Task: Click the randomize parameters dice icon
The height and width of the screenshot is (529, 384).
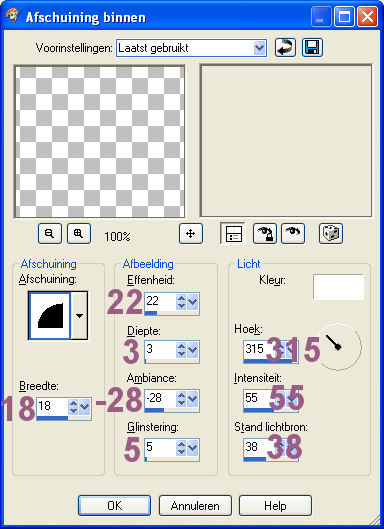Action: [331, 233]
